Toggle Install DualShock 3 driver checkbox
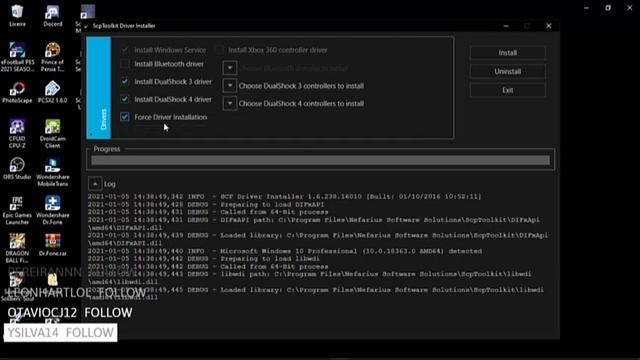The height and width of the screenshot is (360, 640). point(124,82)
